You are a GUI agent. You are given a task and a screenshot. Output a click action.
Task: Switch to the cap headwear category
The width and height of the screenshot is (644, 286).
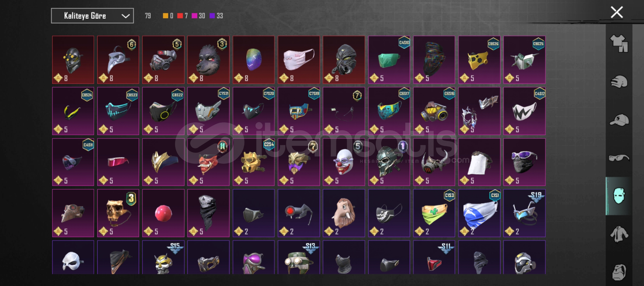coord(619,120)
